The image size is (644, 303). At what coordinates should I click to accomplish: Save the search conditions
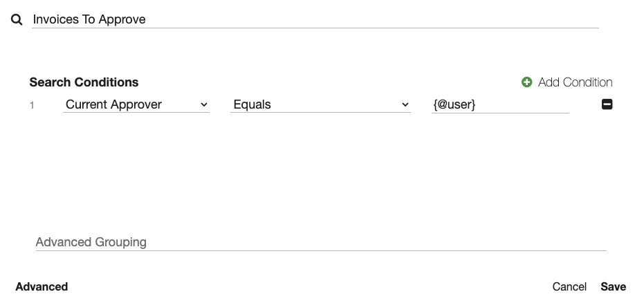tap(613, 286)
